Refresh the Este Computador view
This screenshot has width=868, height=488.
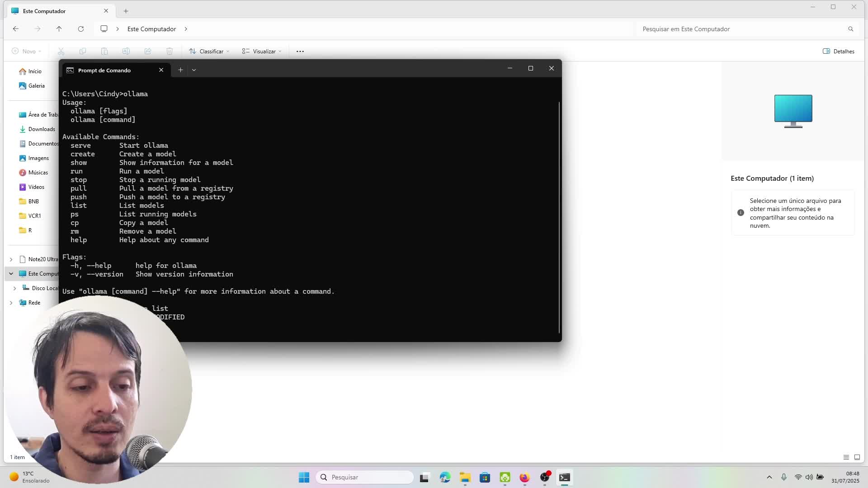[81, 29]
